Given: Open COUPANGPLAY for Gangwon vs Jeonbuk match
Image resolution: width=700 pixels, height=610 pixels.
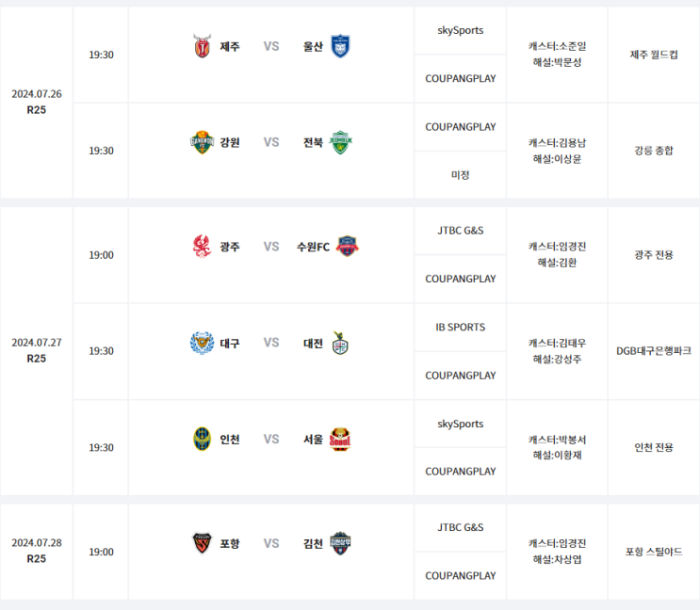Looking at the screenshot, I should pos(460,127).
